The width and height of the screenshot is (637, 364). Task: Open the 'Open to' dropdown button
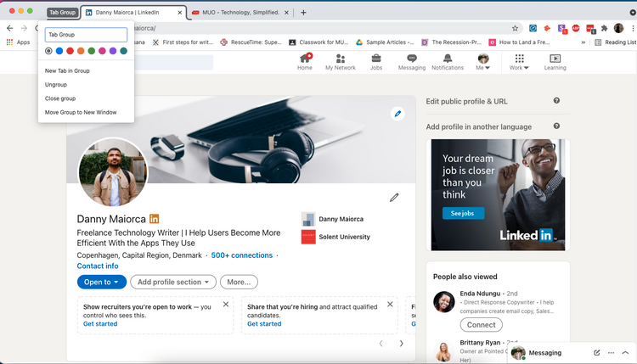point(101,282)
